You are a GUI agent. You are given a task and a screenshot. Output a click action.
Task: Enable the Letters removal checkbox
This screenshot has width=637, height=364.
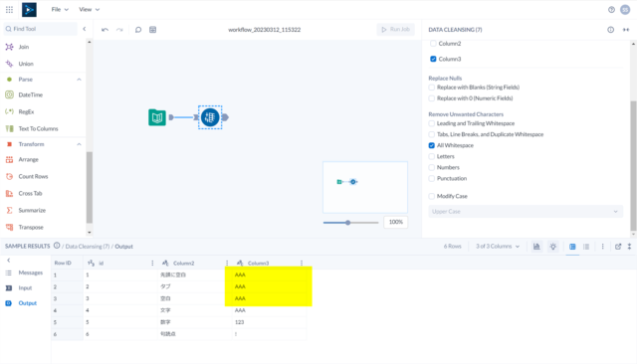tap(431, 156)
